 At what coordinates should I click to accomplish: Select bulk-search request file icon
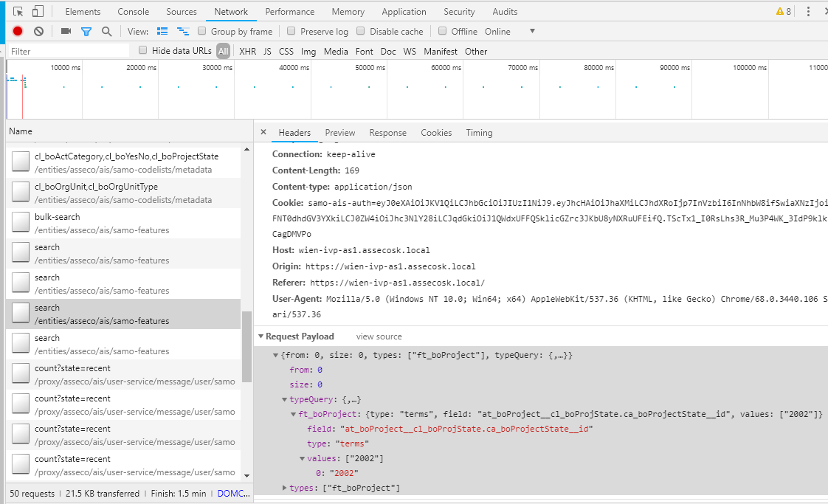pyautogui.click(x=21, y=222)
